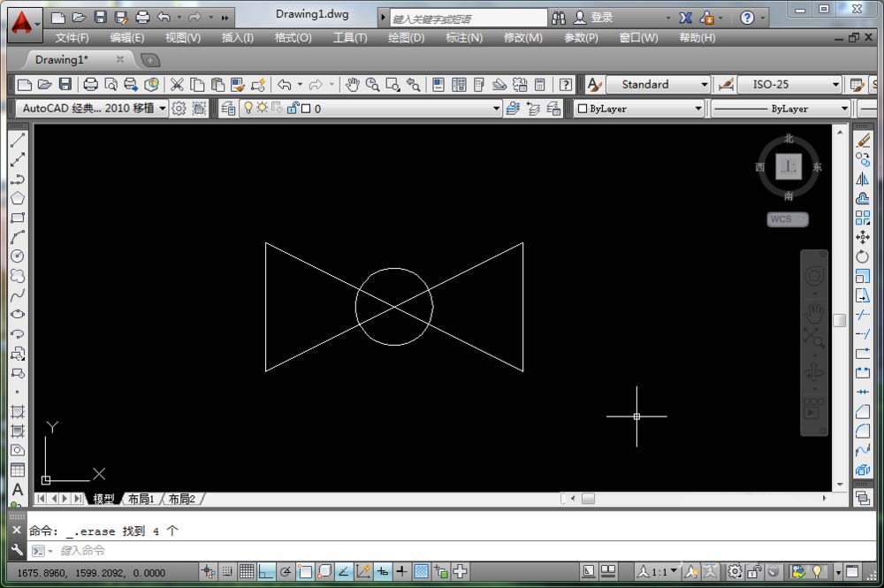This screenshot has width=884, height=588.
Task: Open the 编辑(E) menu
Action: point(126,38)
